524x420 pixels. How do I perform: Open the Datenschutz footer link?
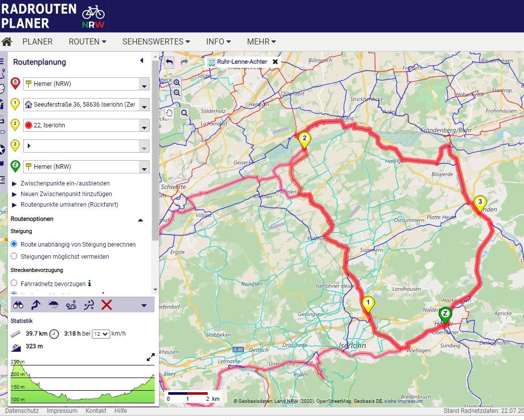click(x=22, y=410)
